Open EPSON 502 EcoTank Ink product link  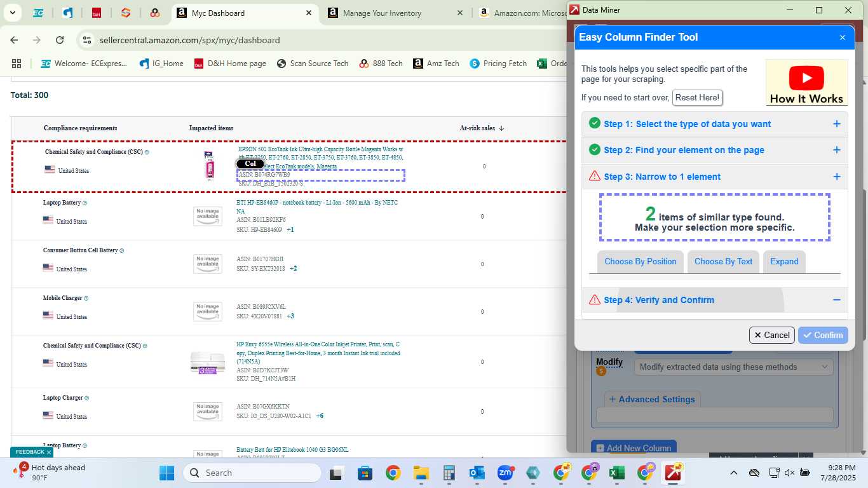pos(321,158)
